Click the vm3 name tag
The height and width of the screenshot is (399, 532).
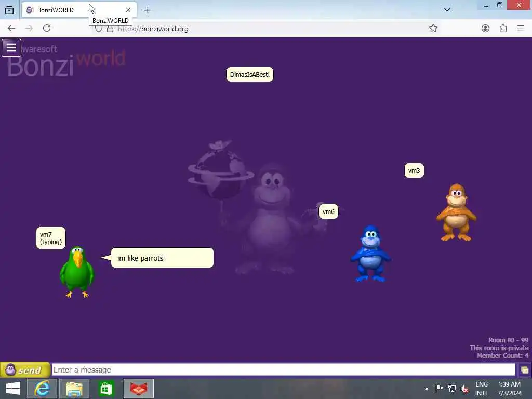[414, 170]
